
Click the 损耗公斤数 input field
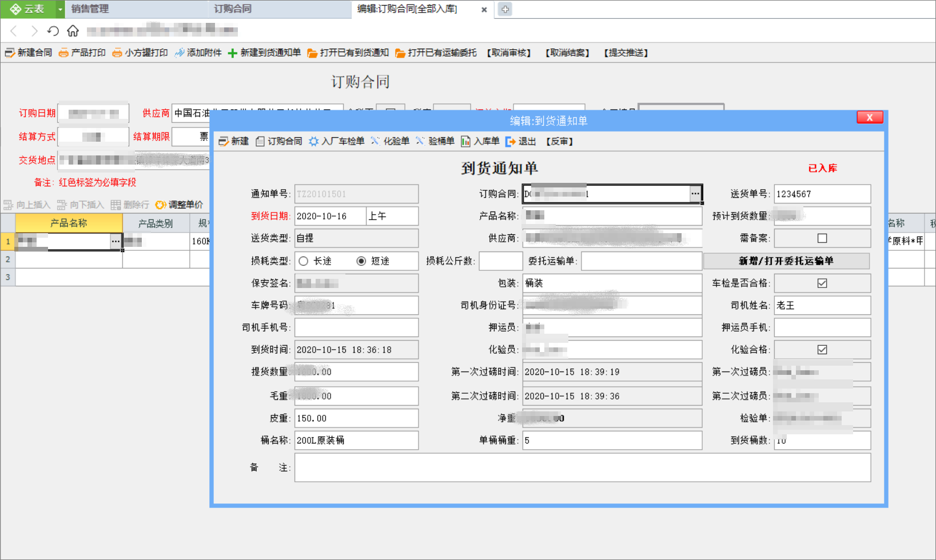(500, 261)
